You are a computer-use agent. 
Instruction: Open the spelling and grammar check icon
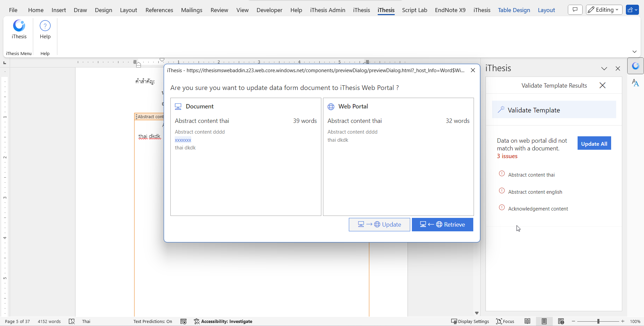(72, 321)
